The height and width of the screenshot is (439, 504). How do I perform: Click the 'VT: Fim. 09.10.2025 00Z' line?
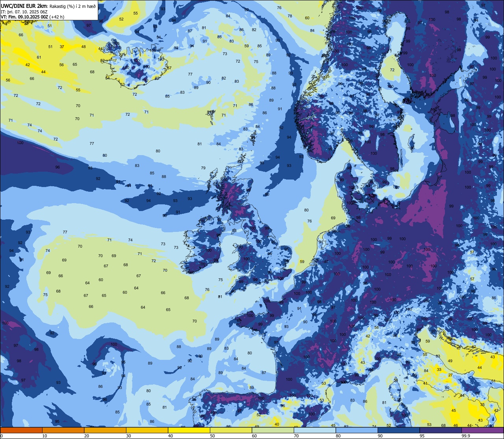(x=24, y=17)
